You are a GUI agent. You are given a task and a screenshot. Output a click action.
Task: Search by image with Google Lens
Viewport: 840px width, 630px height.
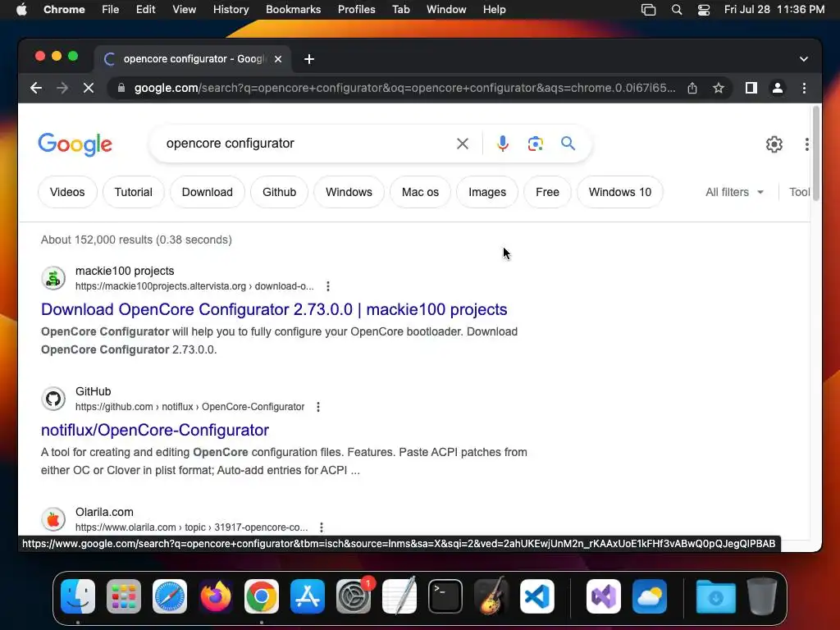pos(535,144)
